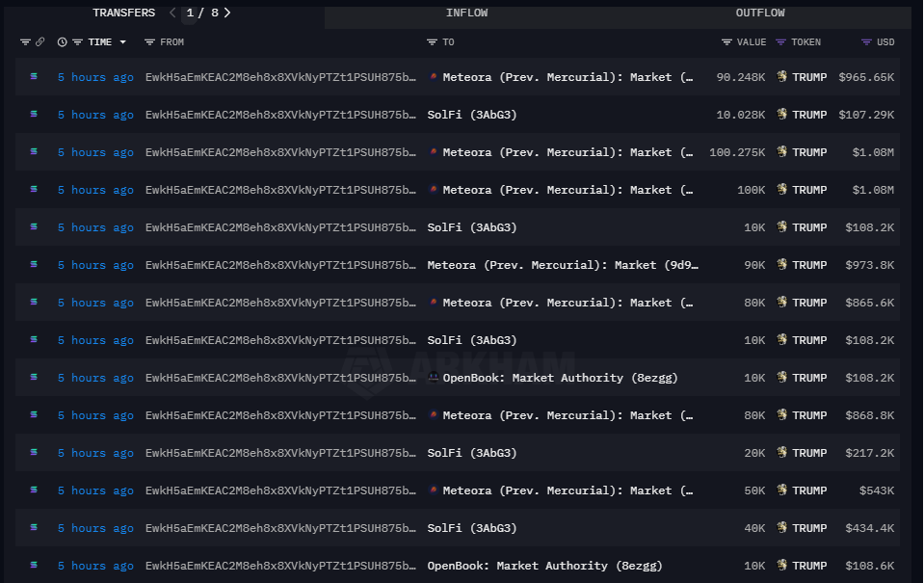Go to previous transfers page
Screen dimensions: 924x583
[x=172, y=13]
